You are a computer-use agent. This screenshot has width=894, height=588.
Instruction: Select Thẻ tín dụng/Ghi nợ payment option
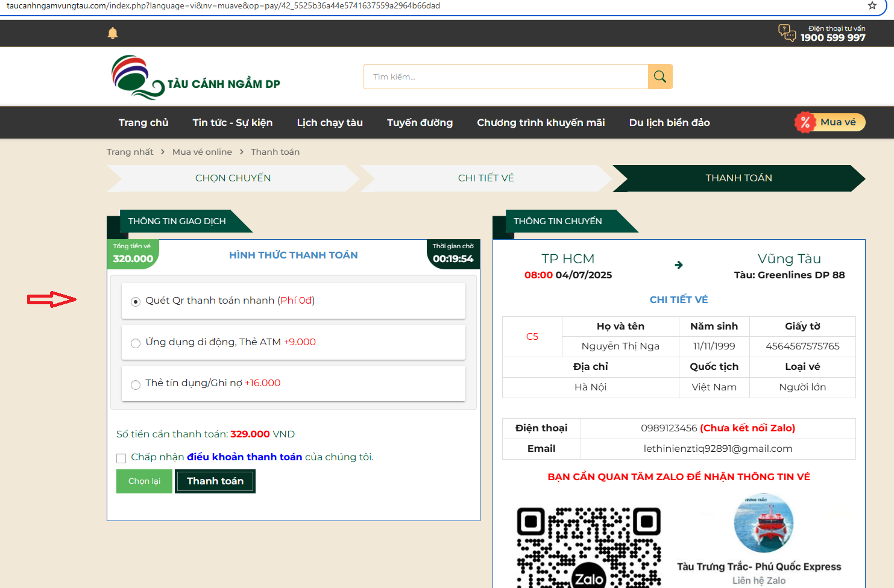pyautogui.click(x=136, y=384)
